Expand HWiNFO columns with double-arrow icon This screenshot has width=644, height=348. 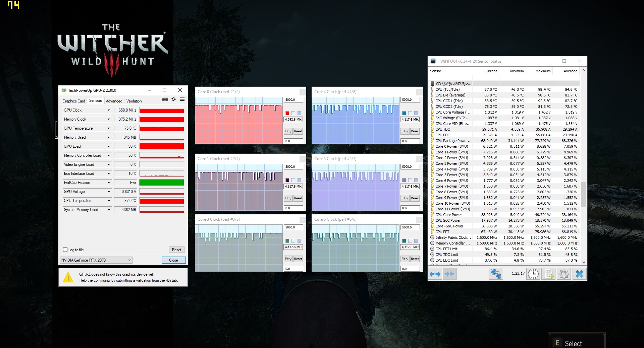(435, 274)
